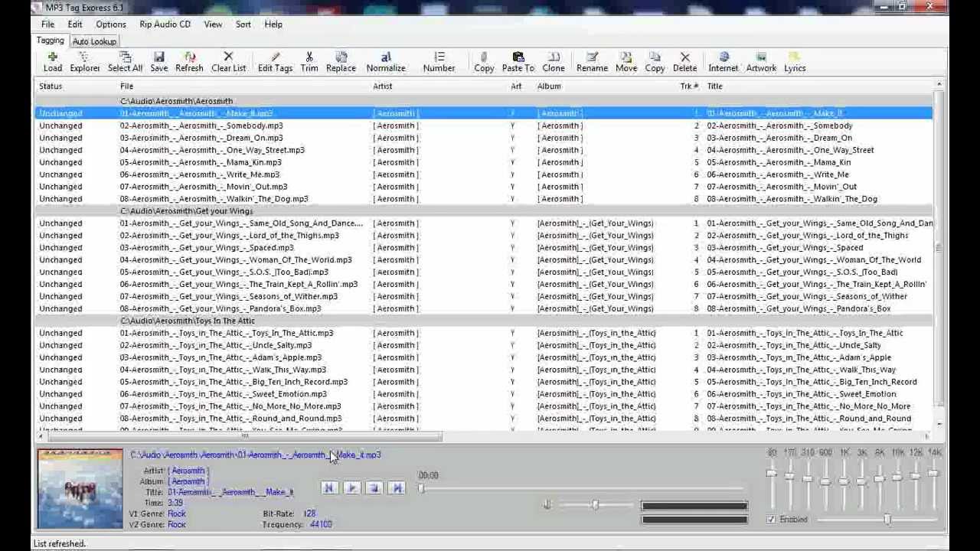Image resolution: width=980 pixels, height=551 pixels.
Task: Click the Paste To toolbar icon
Action: click(x=518, y=61)
